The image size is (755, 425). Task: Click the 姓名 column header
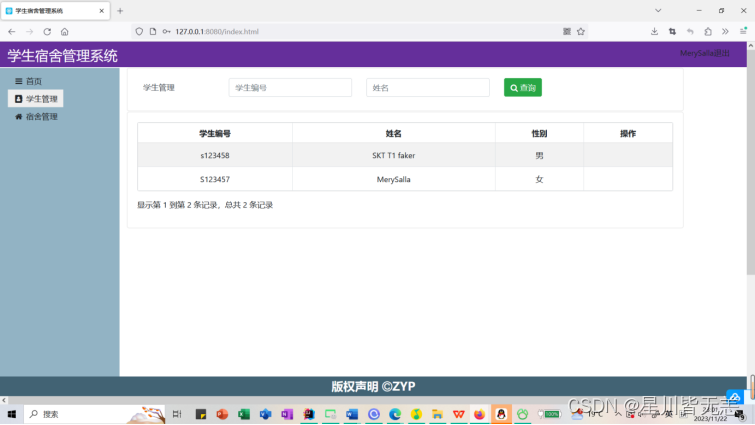tap(393, 133)
